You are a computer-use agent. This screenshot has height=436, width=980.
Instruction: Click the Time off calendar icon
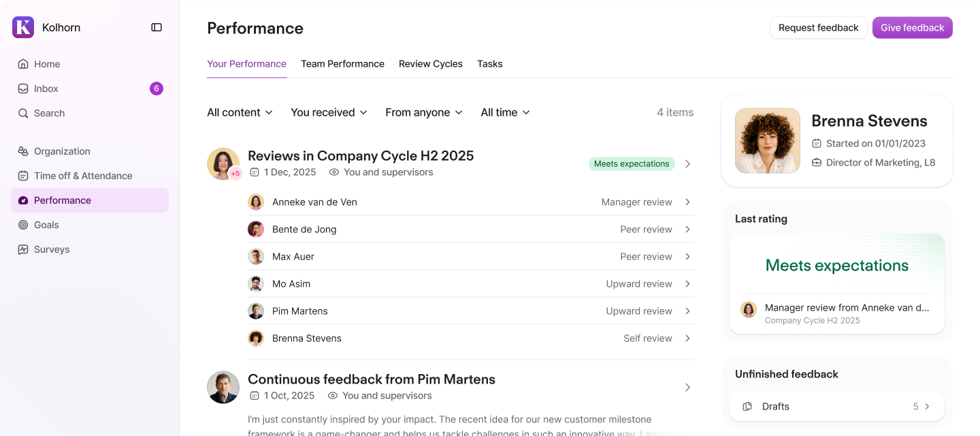click(x=23, y=176)
